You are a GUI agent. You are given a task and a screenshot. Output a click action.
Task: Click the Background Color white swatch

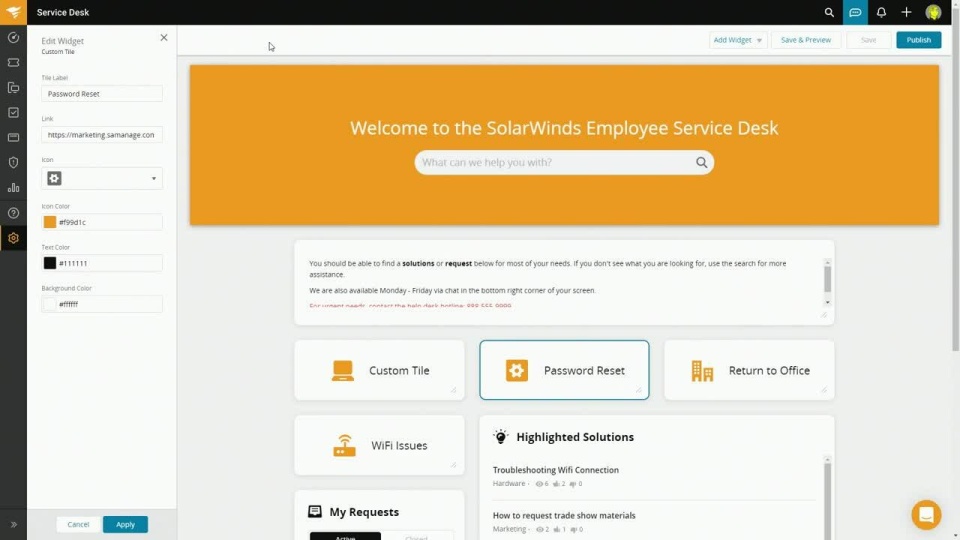(x=50, y=304)
